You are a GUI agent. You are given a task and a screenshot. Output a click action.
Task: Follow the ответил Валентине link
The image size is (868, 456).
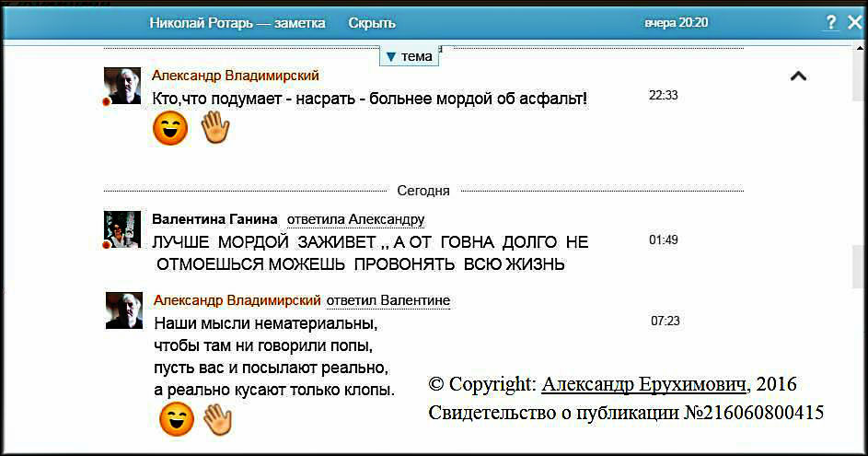coord(388,301)
